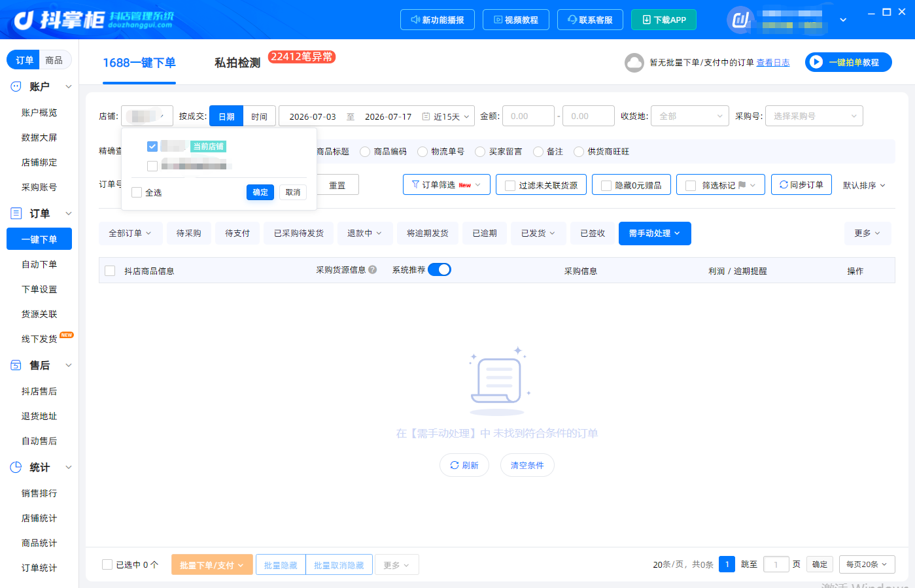Open 视频教程 video icon button
The width and height of the screenshot is (915, 588).
click(498, 20)
